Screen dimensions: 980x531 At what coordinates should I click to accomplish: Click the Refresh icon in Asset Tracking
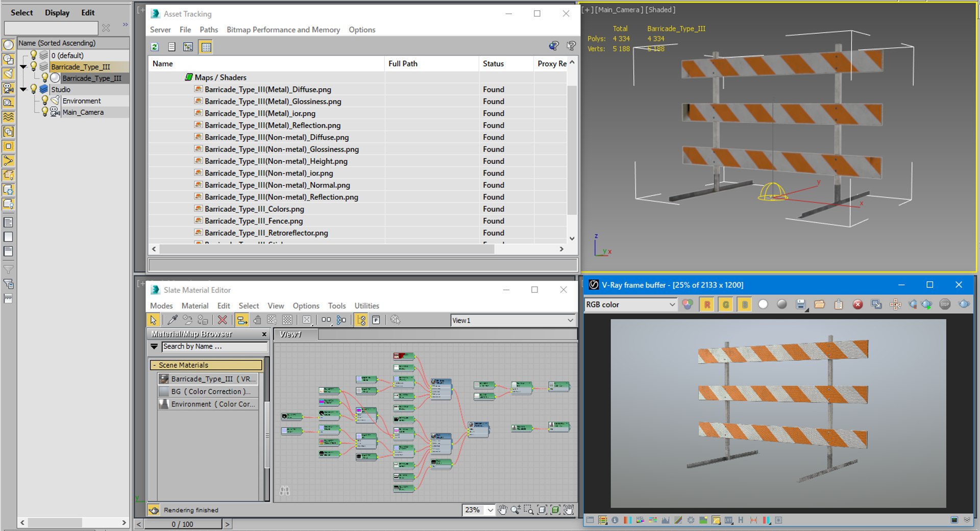point(155,47)
